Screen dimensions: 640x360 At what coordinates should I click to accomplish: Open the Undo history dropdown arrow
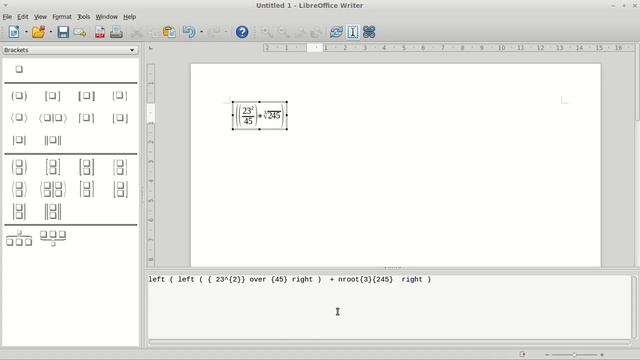[x=201, y=32]
